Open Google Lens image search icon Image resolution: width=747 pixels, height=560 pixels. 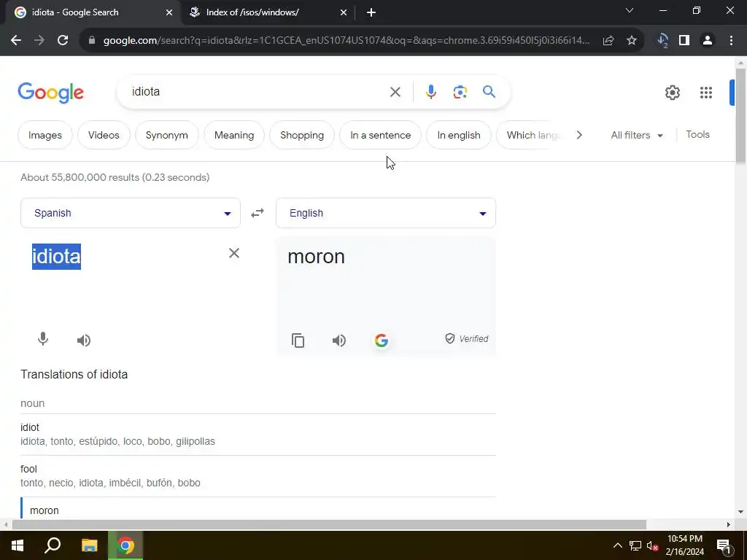[x=460, y=91]
